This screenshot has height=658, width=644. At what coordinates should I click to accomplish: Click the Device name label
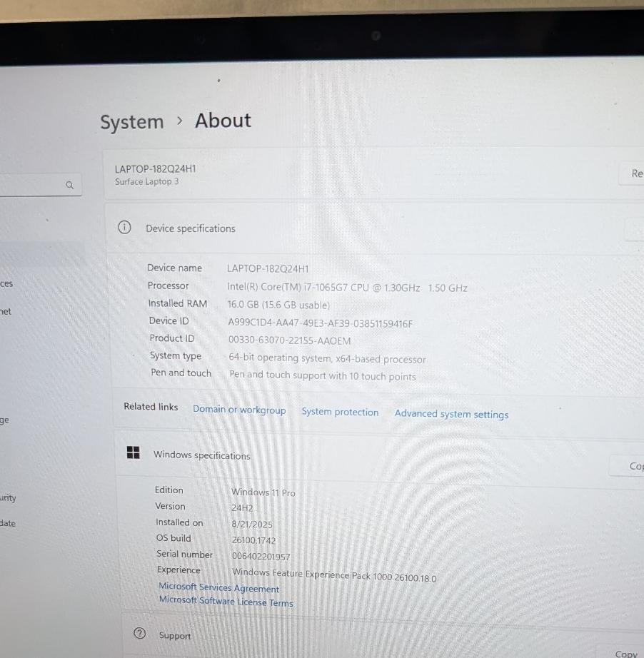[175, 268]
